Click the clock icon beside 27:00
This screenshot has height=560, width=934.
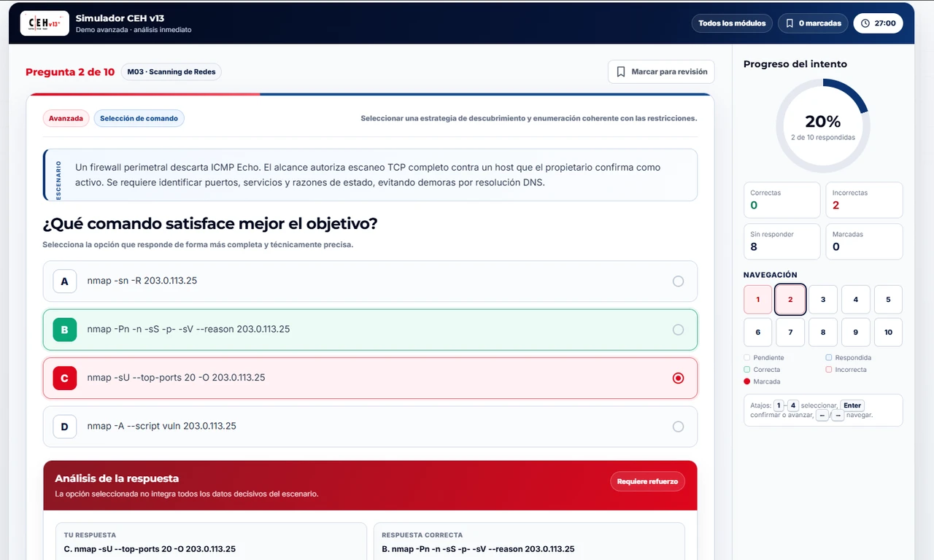[x=865, y=23]
